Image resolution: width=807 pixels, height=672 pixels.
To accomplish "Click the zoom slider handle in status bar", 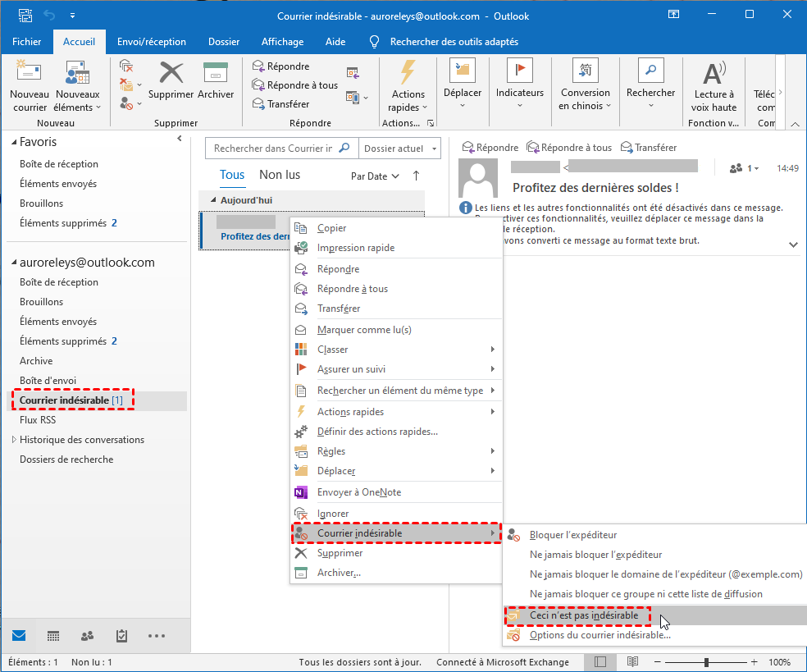I will point(706,662).
